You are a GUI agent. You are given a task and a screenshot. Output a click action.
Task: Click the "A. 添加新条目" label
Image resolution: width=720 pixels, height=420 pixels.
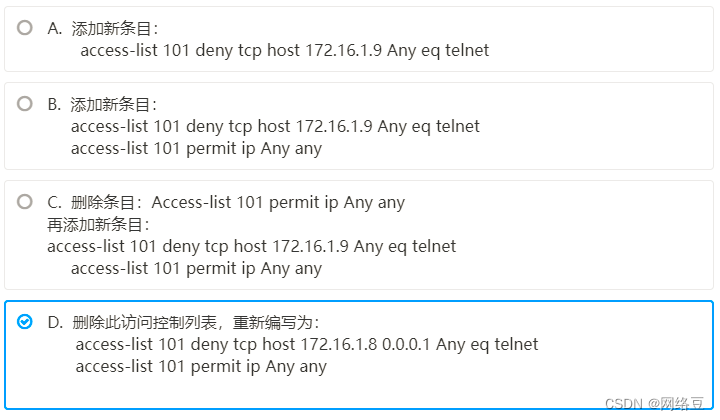point(102,29)
